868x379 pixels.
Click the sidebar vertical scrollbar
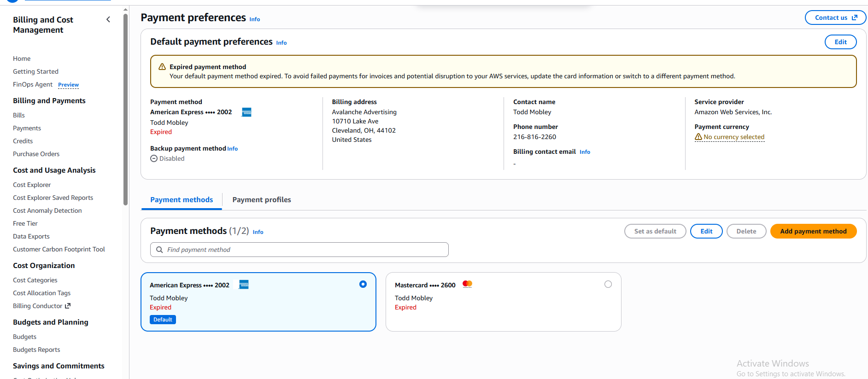click(x=125, y=110)
